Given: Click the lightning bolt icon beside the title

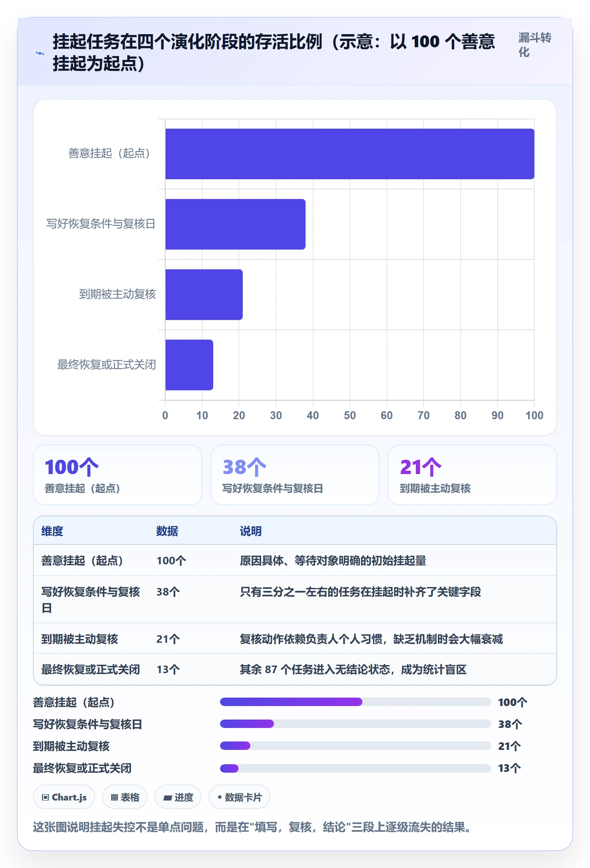Looking at the screenshot, I should click(x=40, y=53).
